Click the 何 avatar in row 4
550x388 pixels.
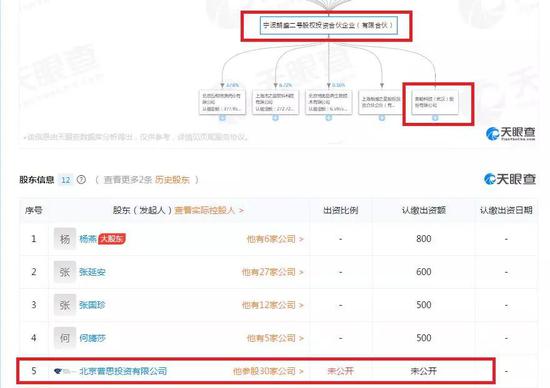coord(65,338)
